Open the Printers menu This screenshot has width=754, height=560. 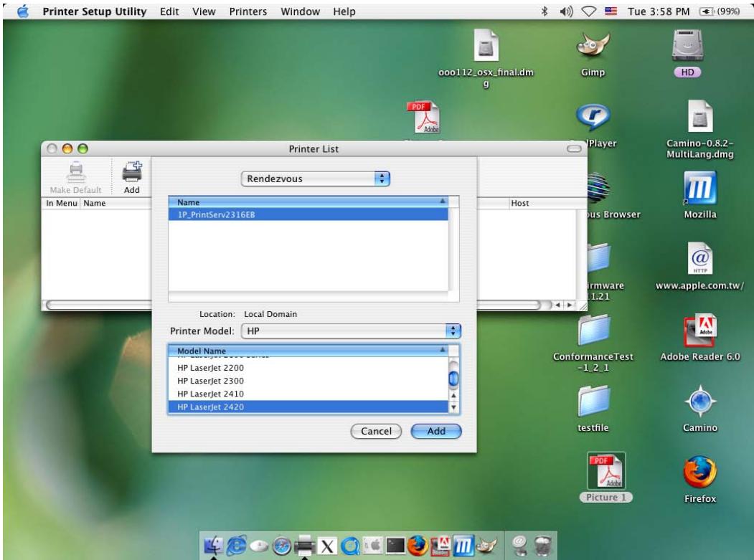pyautogui.click(x=248, y=11)
